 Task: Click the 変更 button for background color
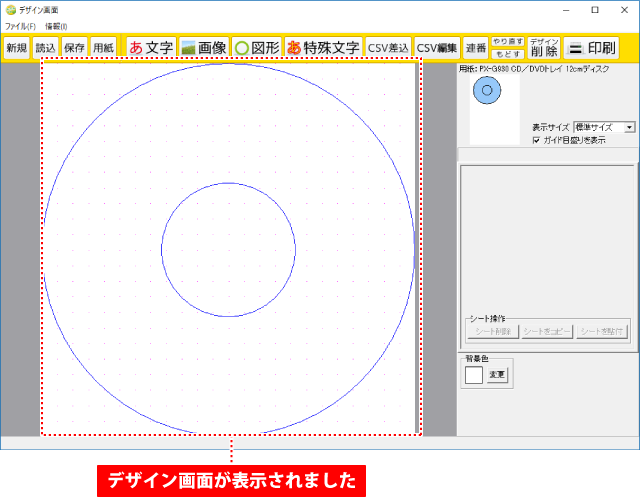pyautogui.click(x=497, y=374)
